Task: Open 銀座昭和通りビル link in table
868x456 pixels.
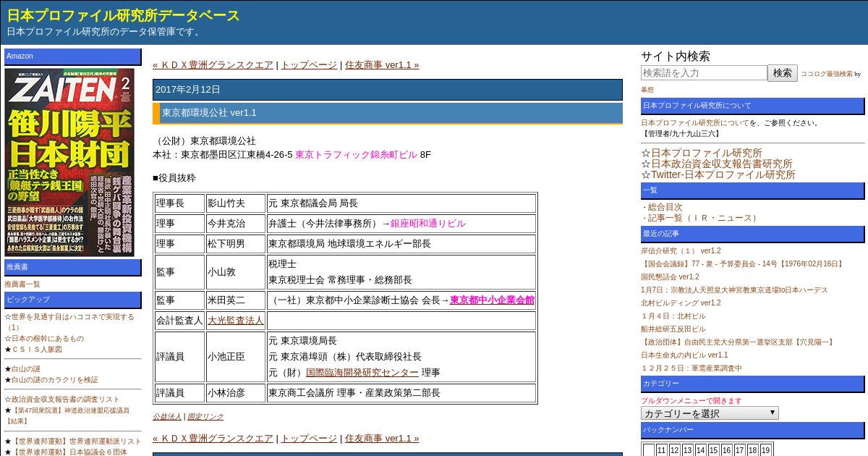Action: (x=428, y=224)
